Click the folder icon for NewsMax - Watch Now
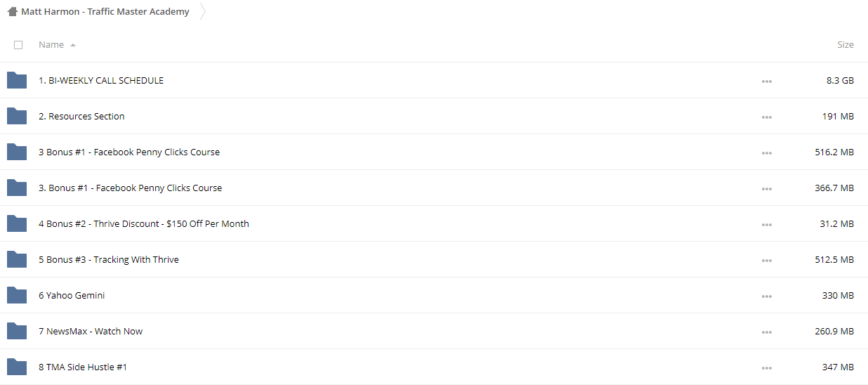Image resolution: width=868 pixels, height=385 pixels. click(17, 331)
